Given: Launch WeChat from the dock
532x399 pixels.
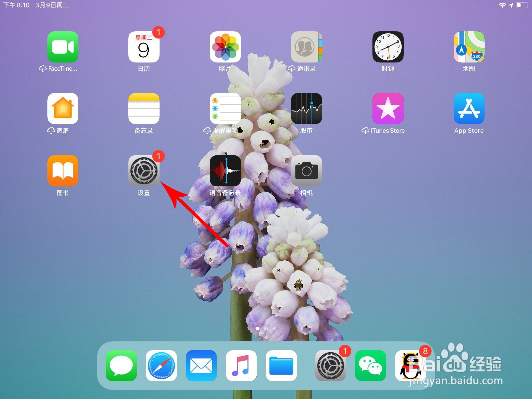Looking at the screenshot, I should point(370,366).
